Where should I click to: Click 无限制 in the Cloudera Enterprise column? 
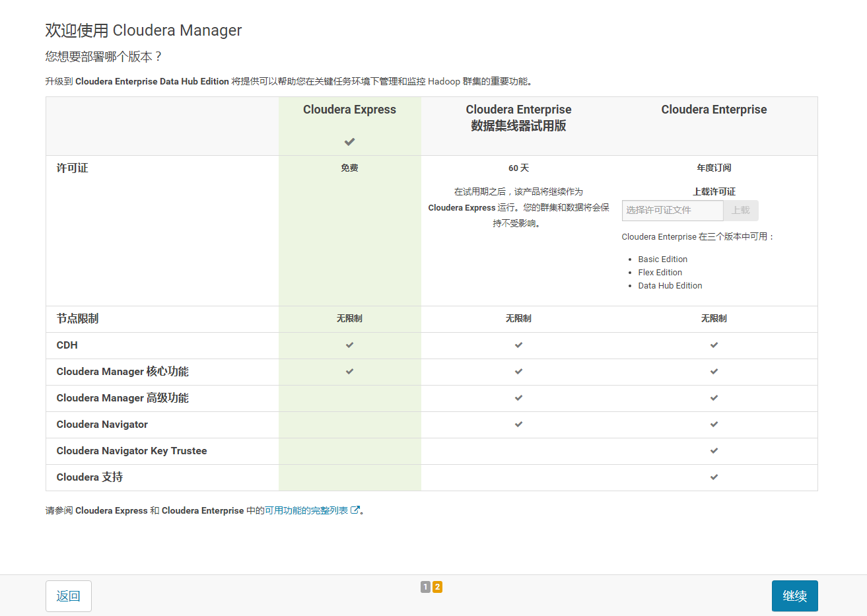click(714, 319)
